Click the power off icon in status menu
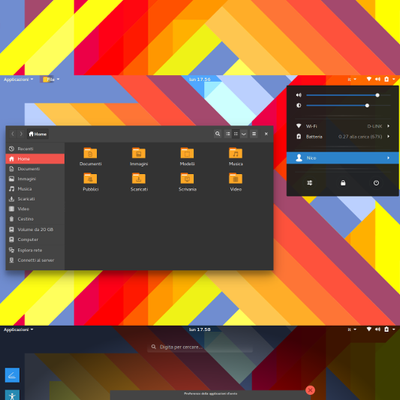The image size is (400, 400). pos(376,183)
